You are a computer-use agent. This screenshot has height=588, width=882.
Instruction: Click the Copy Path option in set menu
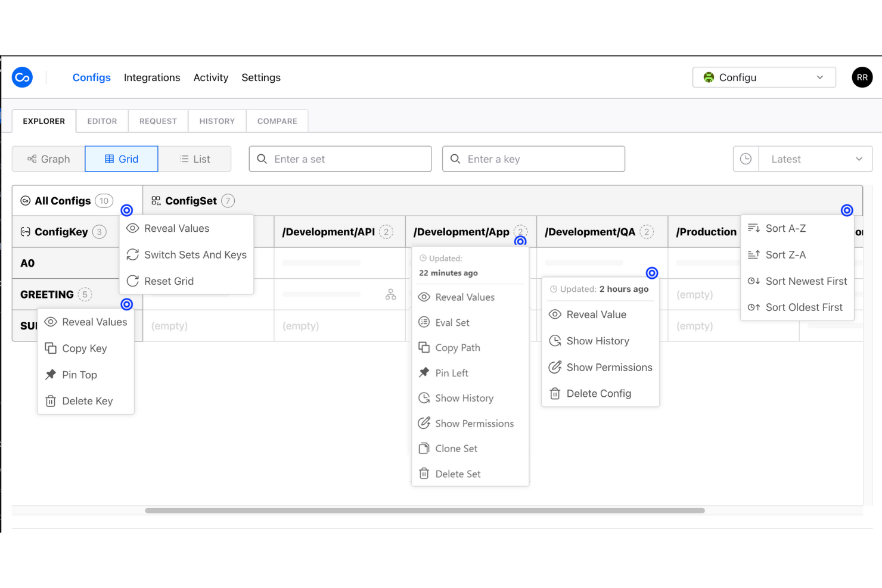(x=457, y=347)
